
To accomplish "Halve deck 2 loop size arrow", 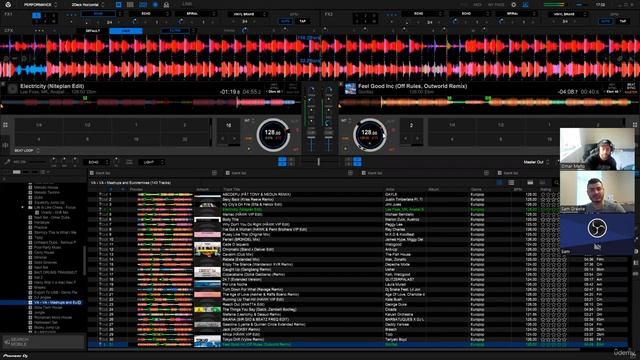I will click(x=406, y=139).
